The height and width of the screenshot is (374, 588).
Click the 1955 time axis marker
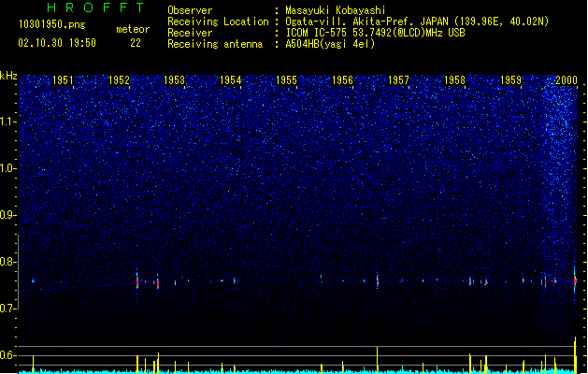coord(286,80)
